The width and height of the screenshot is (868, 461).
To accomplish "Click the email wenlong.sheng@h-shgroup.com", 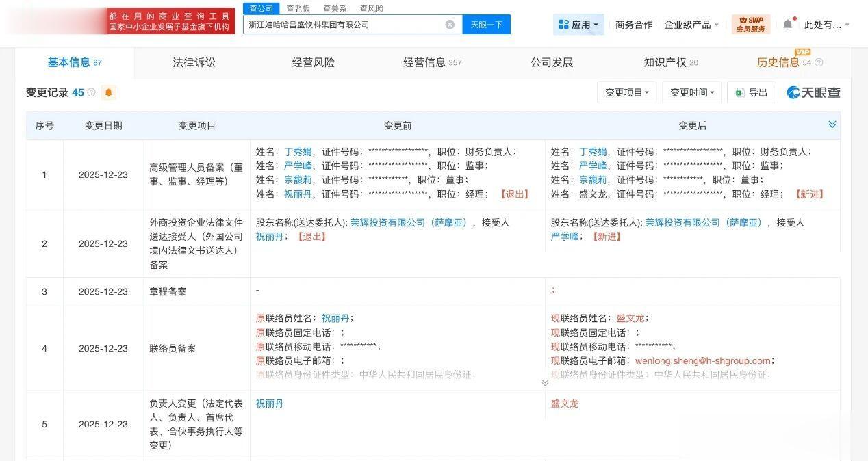I will coord(703,361).
